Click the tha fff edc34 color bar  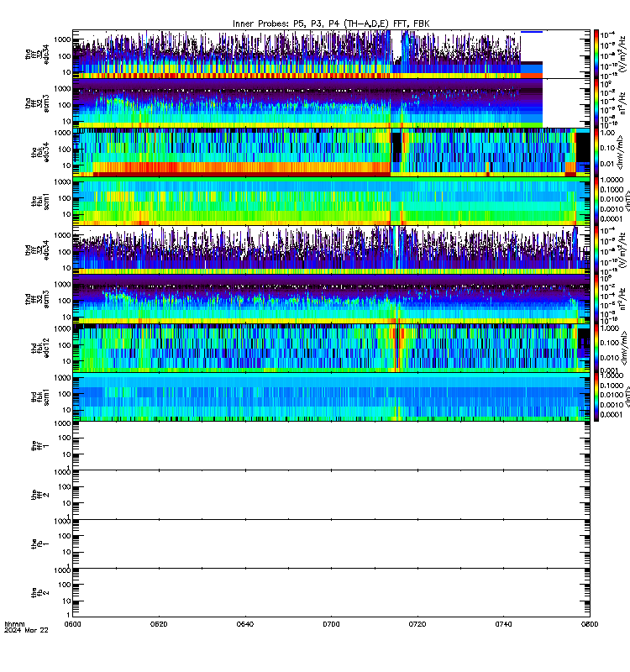pos(596,54)
